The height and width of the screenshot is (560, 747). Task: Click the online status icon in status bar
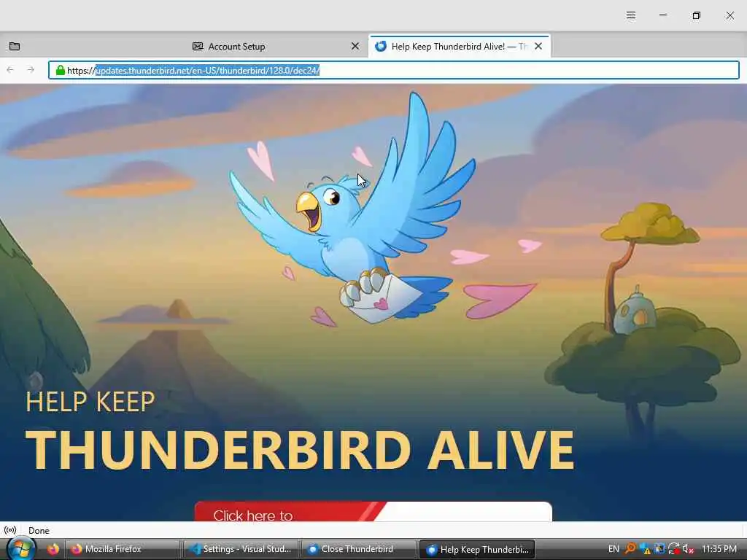click(x=10, y=530)
